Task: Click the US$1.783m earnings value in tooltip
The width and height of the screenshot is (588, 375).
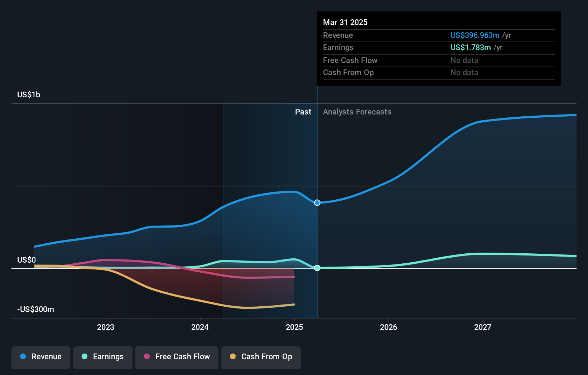Action: 471,47
